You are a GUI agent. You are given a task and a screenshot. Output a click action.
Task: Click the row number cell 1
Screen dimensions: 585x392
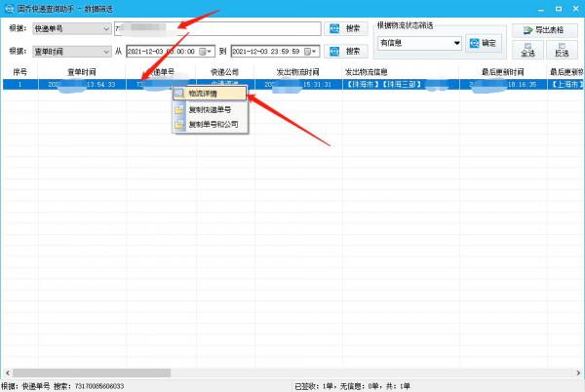[x=20, y=85]
